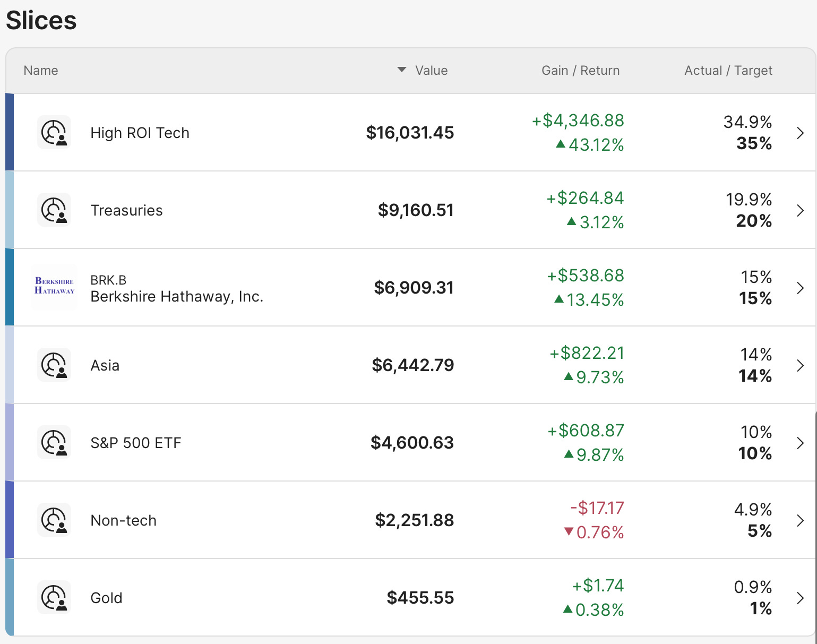The width and height of the screenshot is (817, 644).
Task: Click the High ROI Tech color bar
Action: (9, 132)
